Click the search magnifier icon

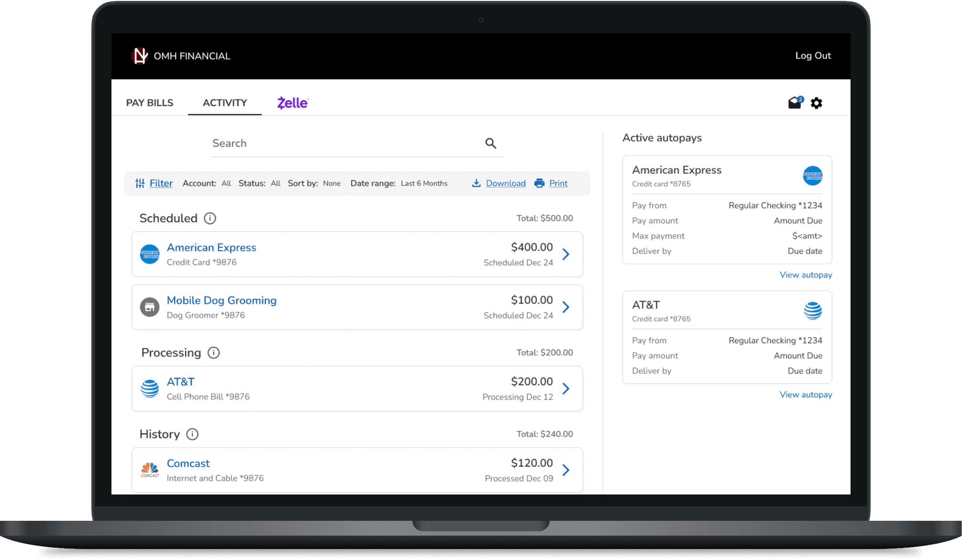490,143
